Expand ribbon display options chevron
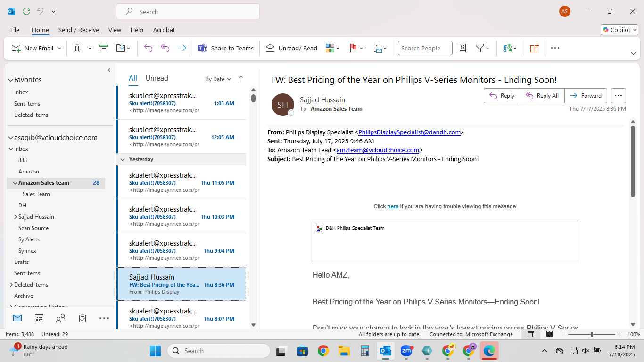 [633, 53]
